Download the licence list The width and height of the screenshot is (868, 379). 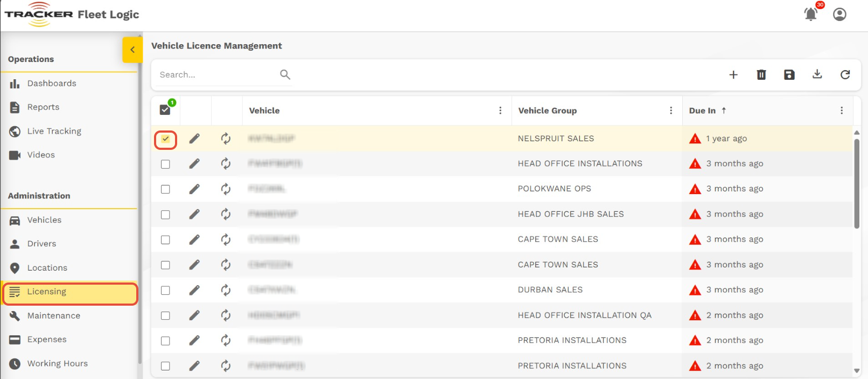817,74
